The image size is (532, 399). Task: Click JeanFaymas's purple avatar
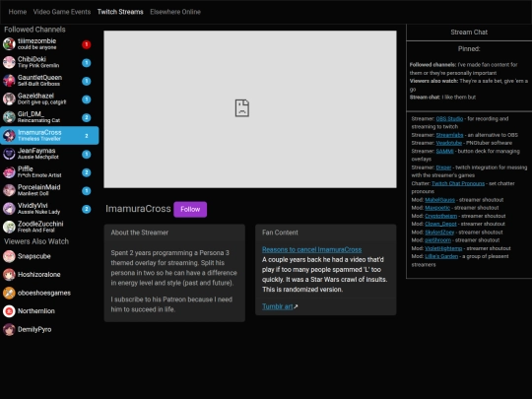click(9, 154)
